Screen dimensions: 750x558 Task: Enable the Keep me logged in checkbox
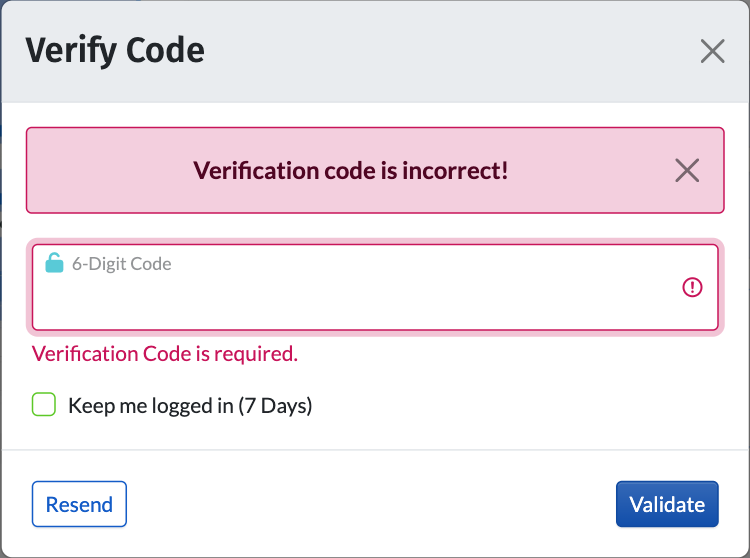[44, 405]
